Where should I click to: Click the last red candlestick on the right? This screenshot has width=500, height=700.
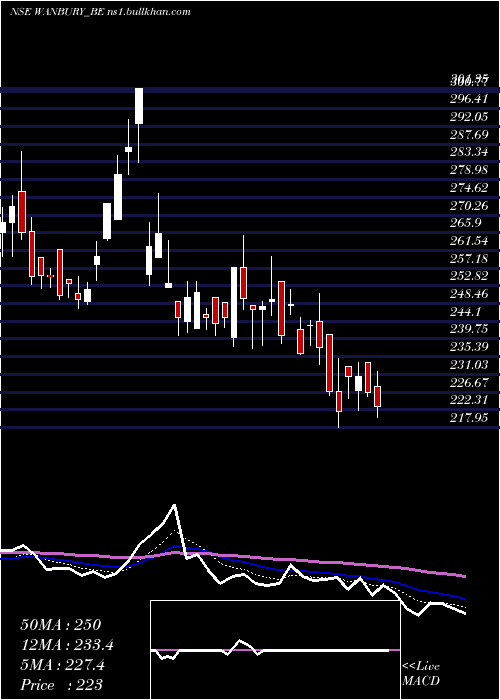click(378, 396)
